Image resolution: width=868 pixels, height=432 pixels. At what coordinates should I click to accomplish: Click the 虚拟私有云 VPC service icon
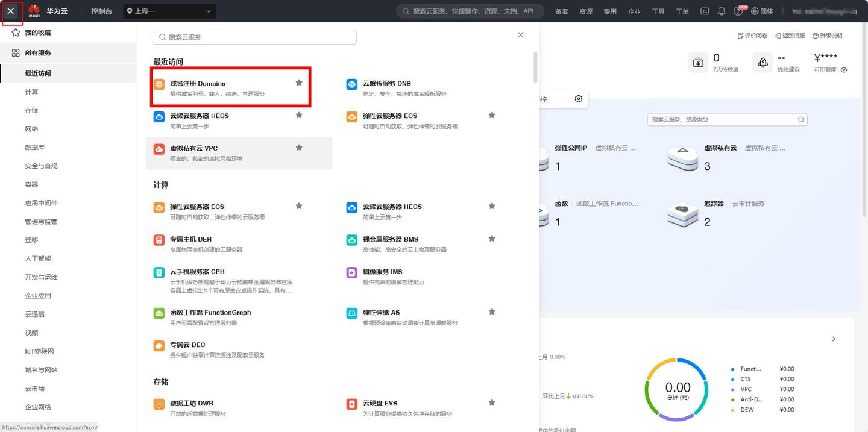click(159, 149)
